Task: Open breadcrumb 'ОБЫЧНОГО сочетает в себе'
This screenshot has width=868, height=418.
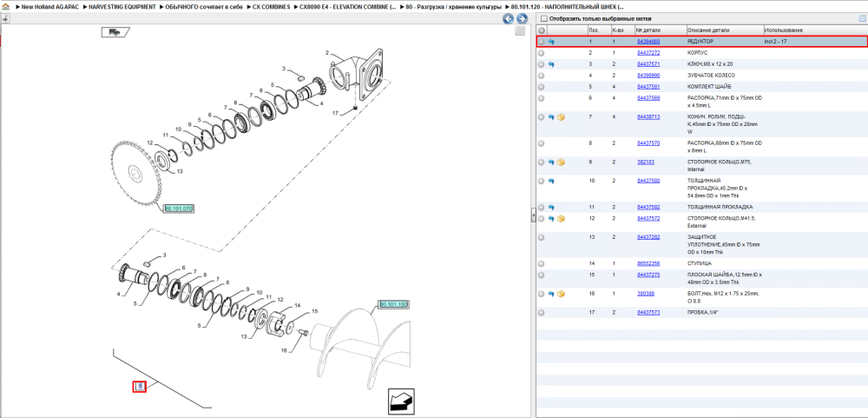Action: (x=204, y=7)
